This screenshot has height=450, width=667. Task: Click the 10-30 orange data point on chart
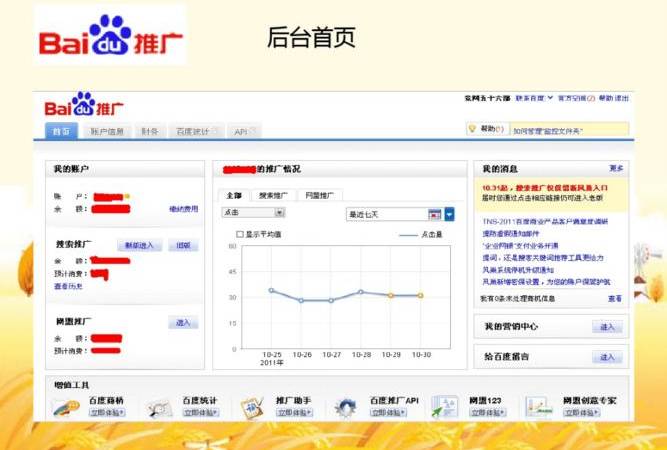(420, 295)
